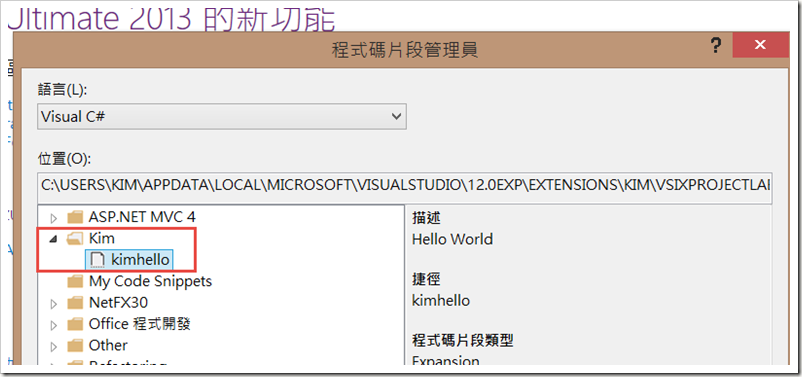
Task: Click the 位置(O): label
Action: pyautogui.click(x=64, y=159)
